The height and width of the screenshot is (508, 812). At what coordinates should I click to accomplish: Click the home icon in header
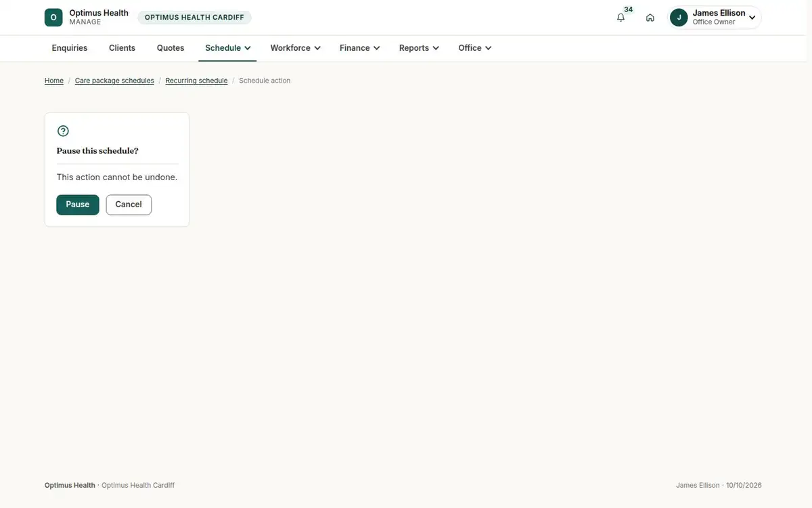[650, 18]
